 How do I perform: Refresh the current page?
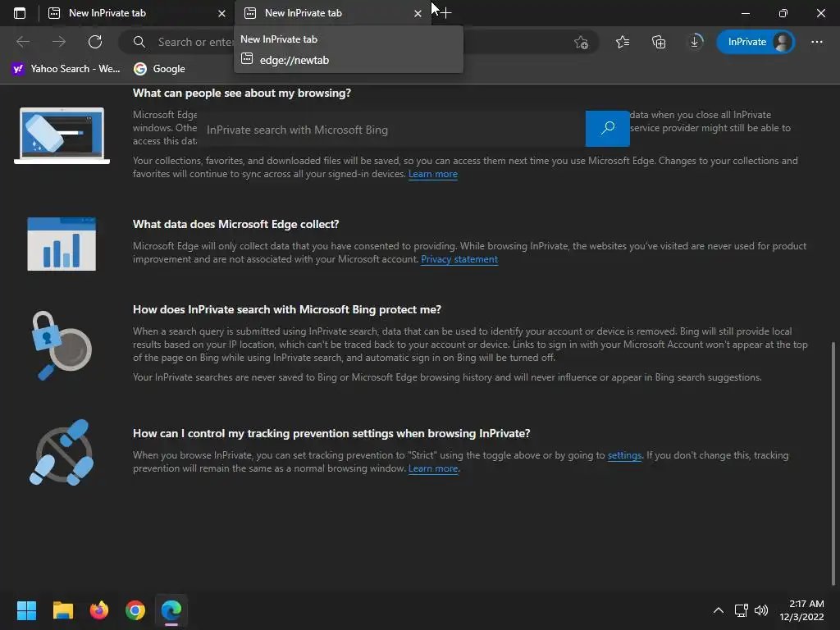[95, 42]
